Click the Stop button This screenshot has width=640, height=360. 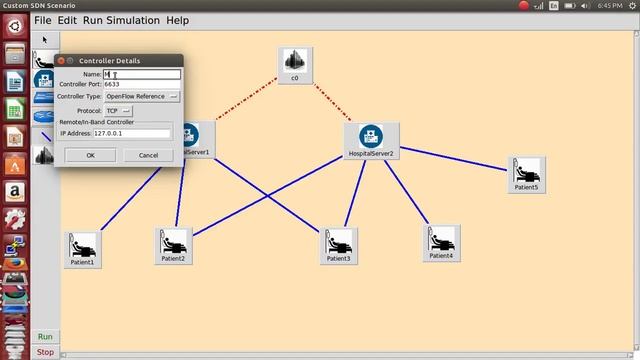click(x=45, y=352)
